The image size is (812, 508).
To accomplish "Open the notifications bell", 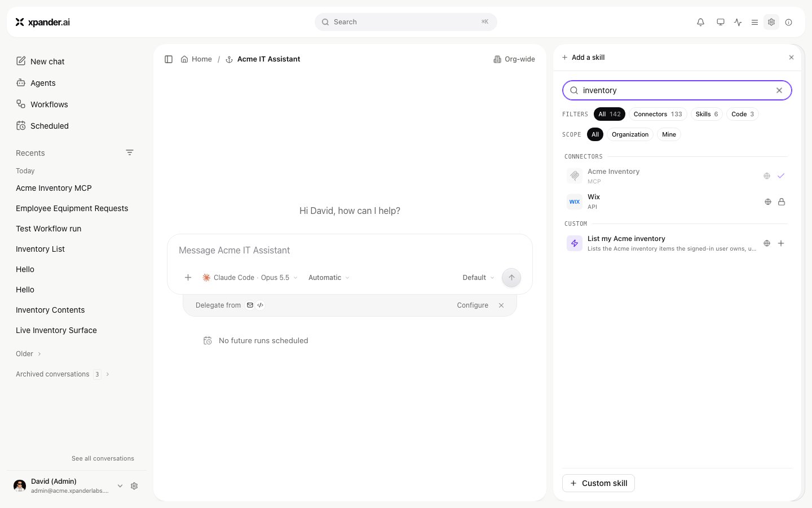I will point(700,22).
